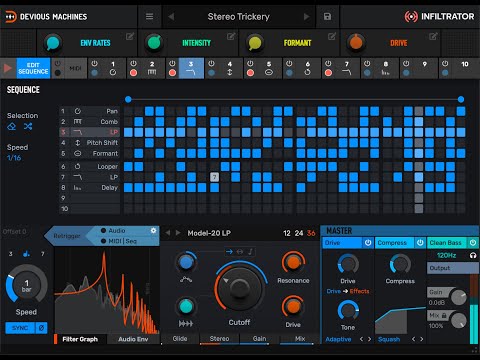The image size is (480, 360).
Task: Enable MIDI | Seq retrigger option
Action: (119, 241)
